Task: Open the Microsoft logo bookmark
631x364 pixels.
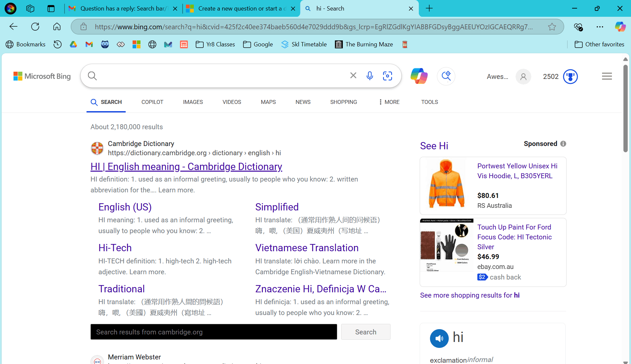Action: point(137,44)
